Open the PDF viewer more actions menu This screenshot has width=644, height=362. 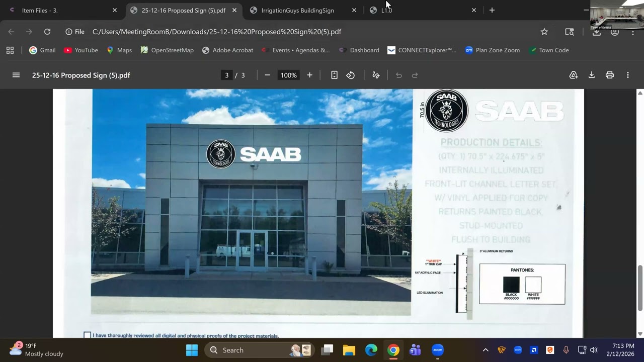pos(628,75)
